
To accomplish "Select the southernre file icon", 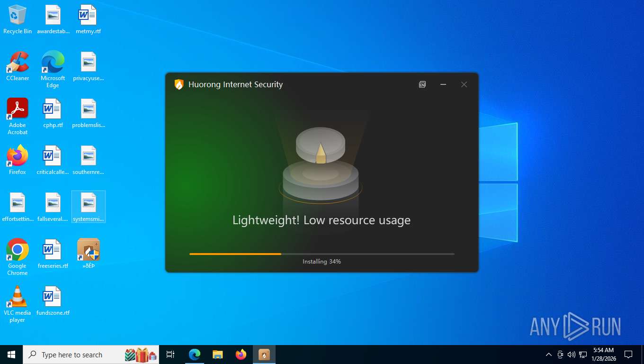I will pos(89,160).
